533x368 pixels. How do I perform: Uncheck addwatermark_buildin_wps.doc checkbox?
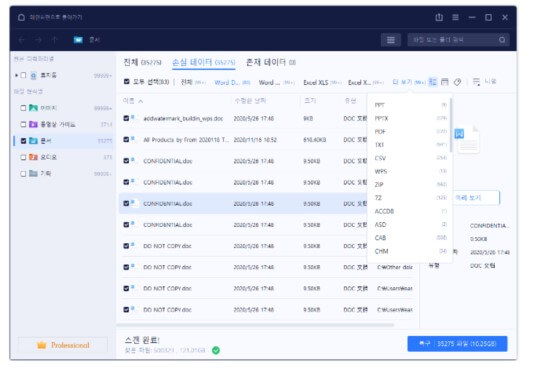[126, 118]
